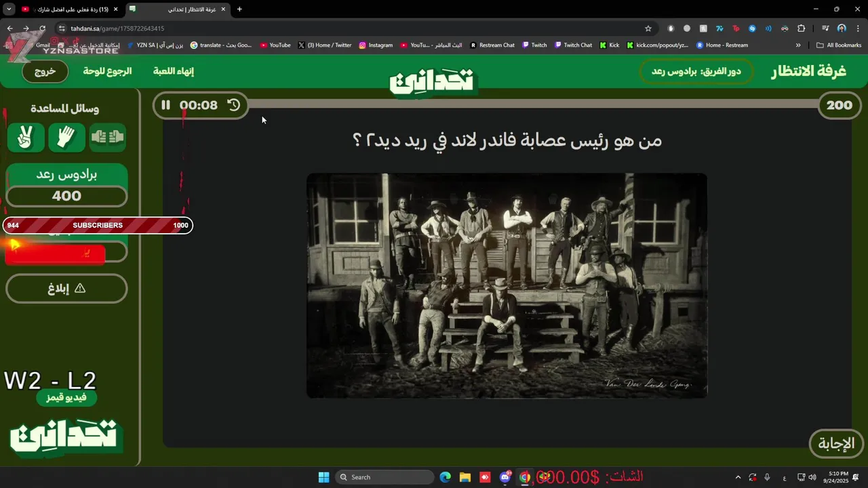Click the دور الفريق team turn indicator
This screenshot has width=868, height=488.
click(696, 71)
